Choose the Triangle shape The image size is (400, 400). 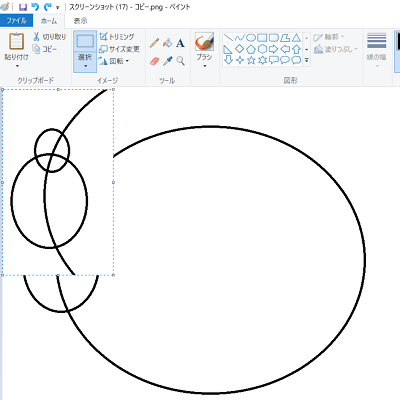pos(296,38)
